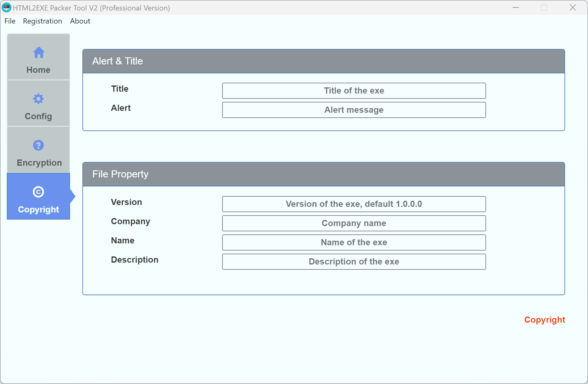Open Config via the gear icon

(38, 99)
